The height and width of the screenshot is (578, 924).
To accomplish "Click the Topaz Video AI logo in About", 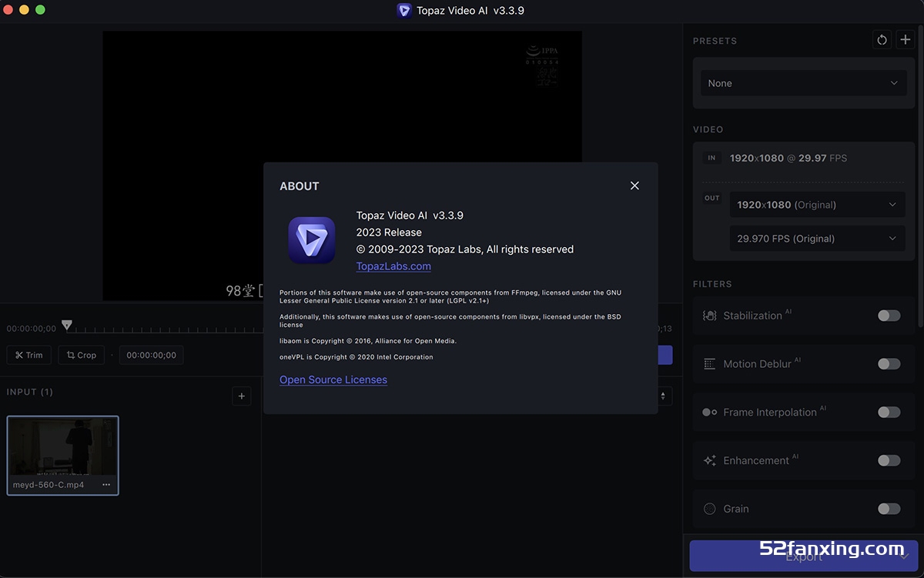I will click(311, 240).
